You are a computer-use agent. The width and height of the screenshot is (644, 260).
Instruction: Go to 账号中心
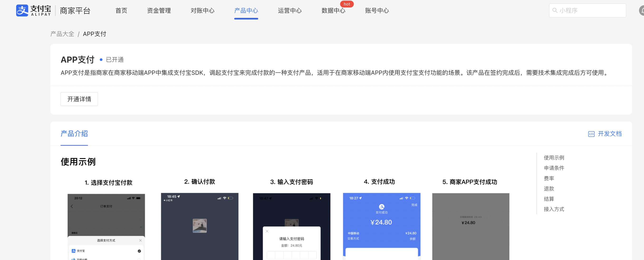pyautogui.click(x=377, y=10)
